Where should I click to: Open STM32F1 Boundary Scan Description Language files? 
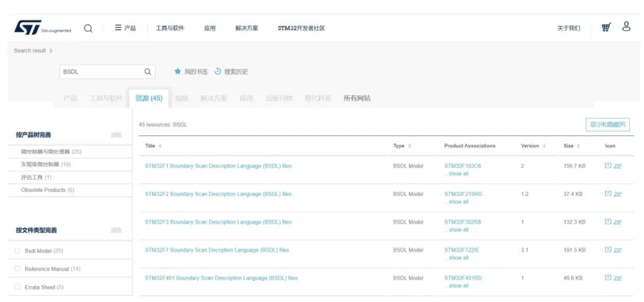click(218, 166)
